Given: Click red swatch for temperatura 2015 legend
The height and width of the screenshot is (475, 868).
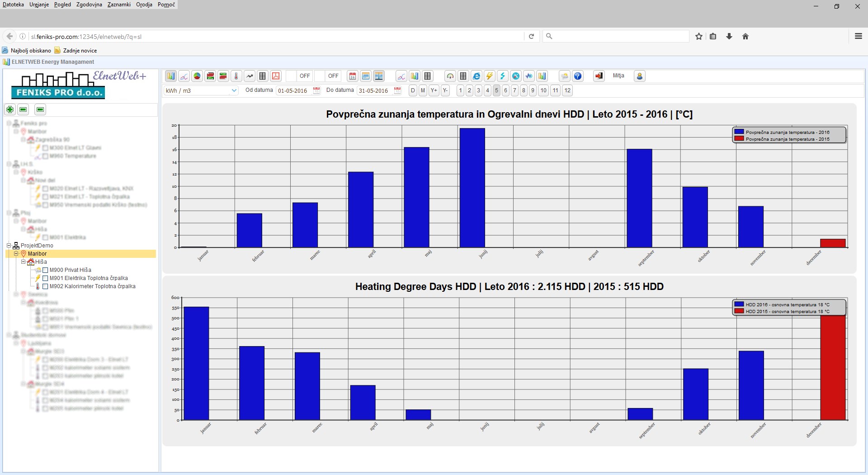Looking at the screenshot, I should [x=739, y=138].
